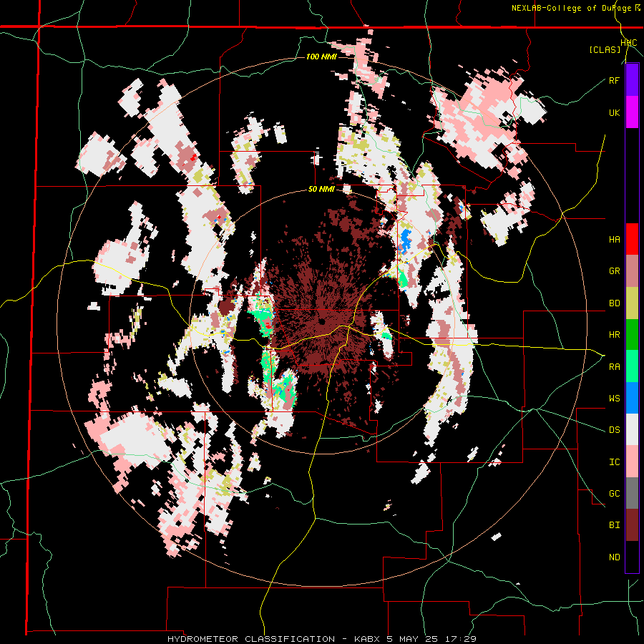Click the 'RA' legend label text
The height and width of the screenshot is (644, 644).
click(614, 367)
